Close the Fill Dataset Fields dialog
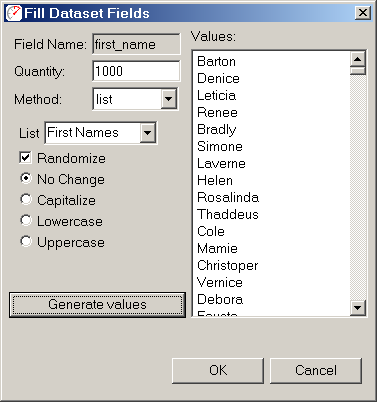 [x=362, y=13]
